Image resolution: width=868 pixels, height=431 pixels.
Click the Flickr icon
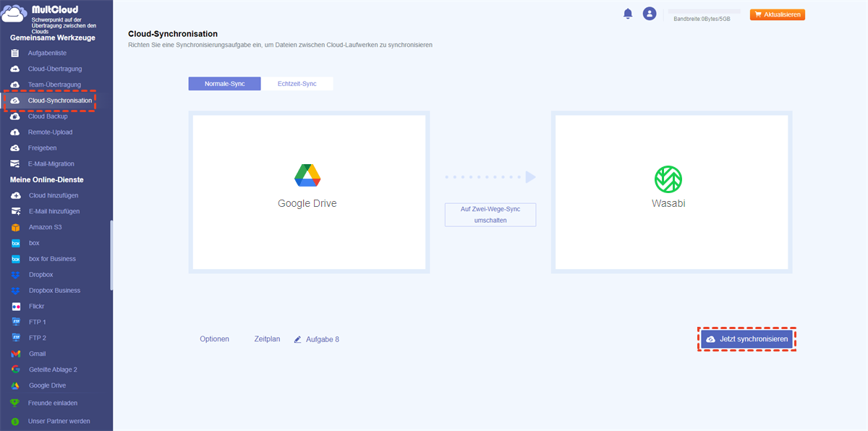[15, 307]
